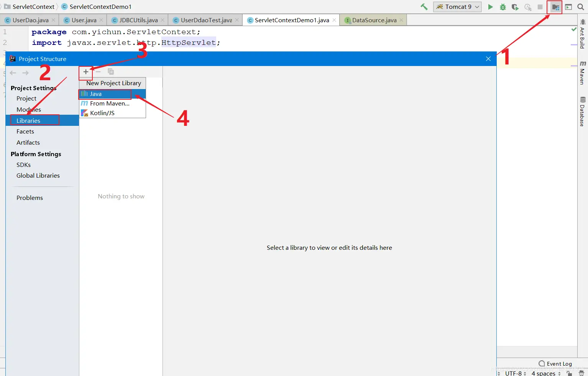The height and width of the screenshot is (376, 588).
Task: Select Artifacts in Project Settings
Action: coord(28,142)
